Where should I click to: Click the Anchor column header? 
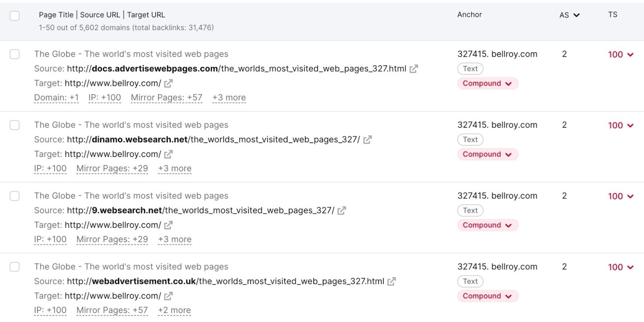click(469, 14)
